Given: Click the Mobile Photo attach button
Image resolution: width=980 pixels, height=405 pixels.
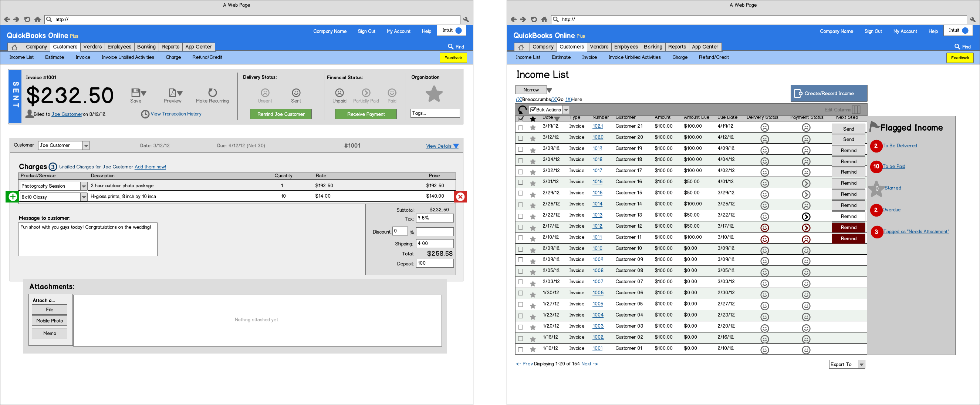Looking at the screenshot, I should click(x=50, y=321).
